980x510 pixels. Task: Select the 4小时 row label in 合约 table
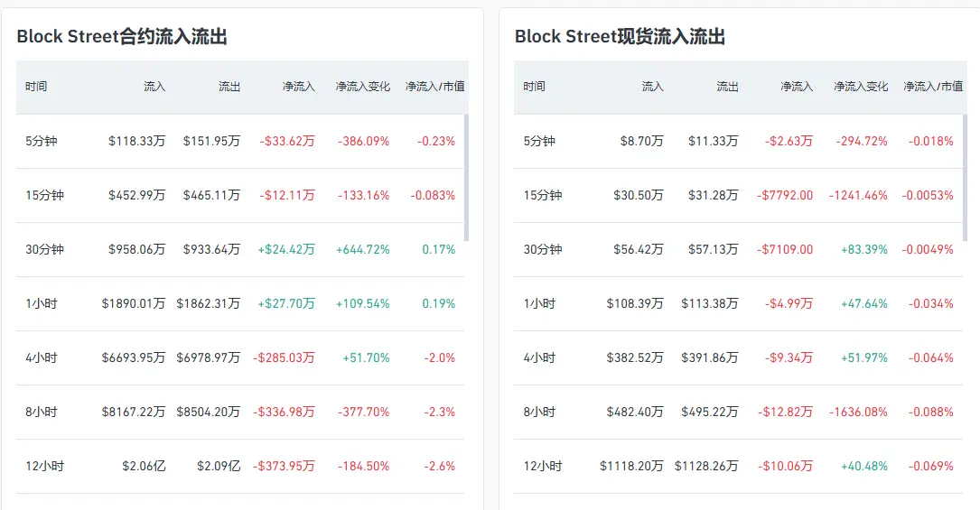42,358
